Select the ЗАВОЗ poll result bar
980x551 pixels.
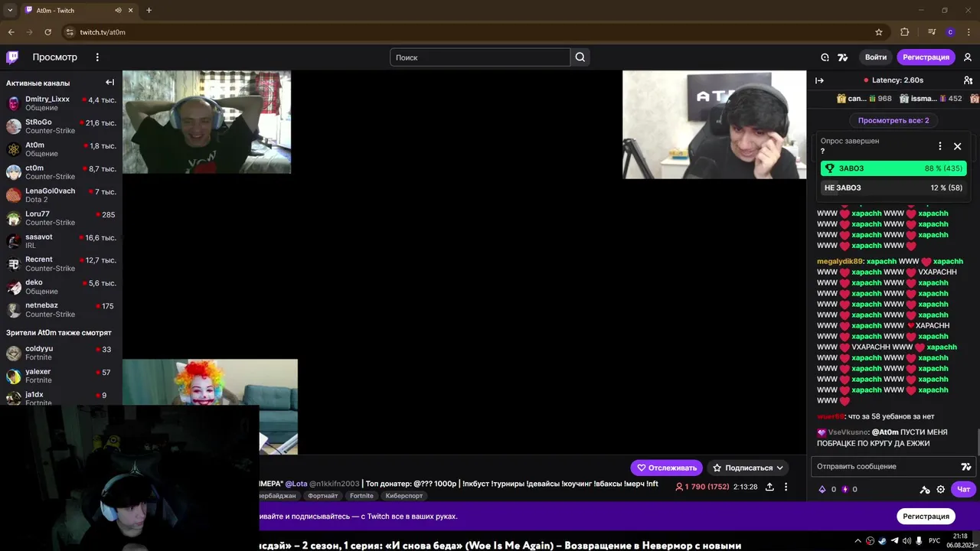[x=893, y=168]
